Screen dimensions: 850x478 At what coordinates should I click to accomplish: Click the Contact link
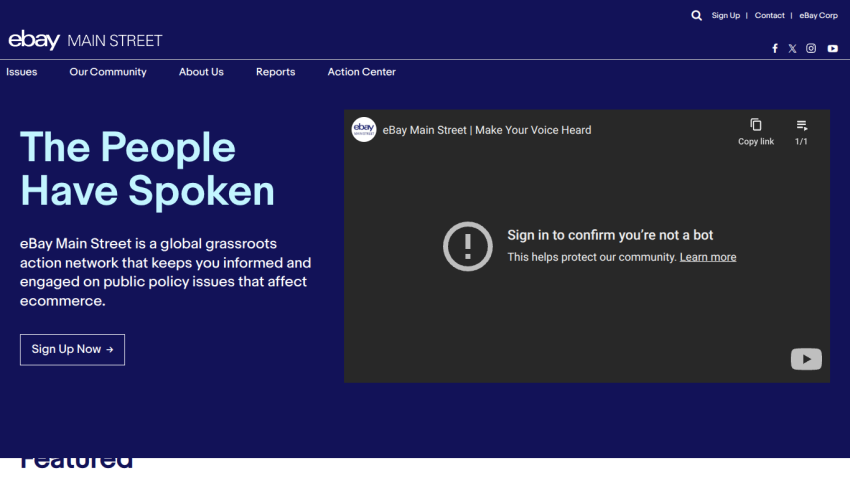770,16
